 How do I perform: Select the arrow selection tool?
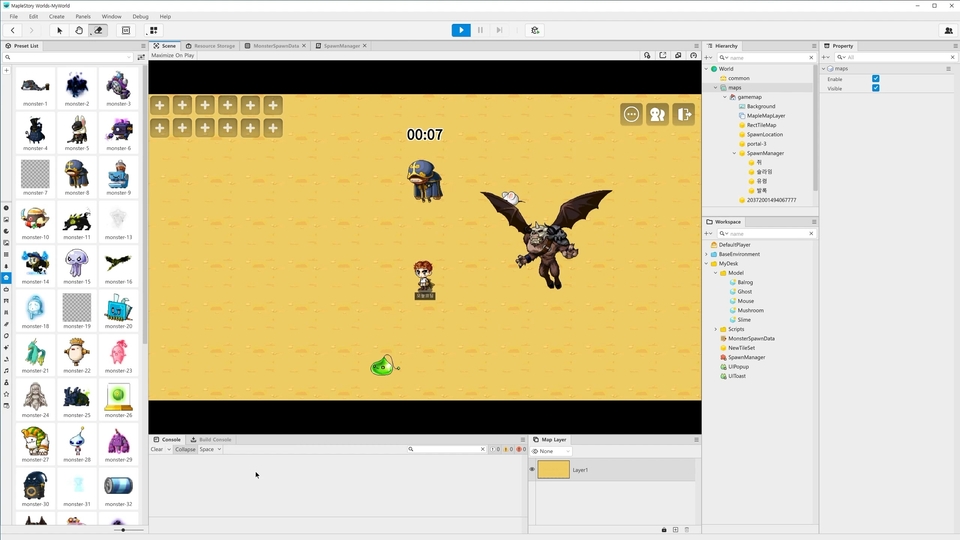59,30
